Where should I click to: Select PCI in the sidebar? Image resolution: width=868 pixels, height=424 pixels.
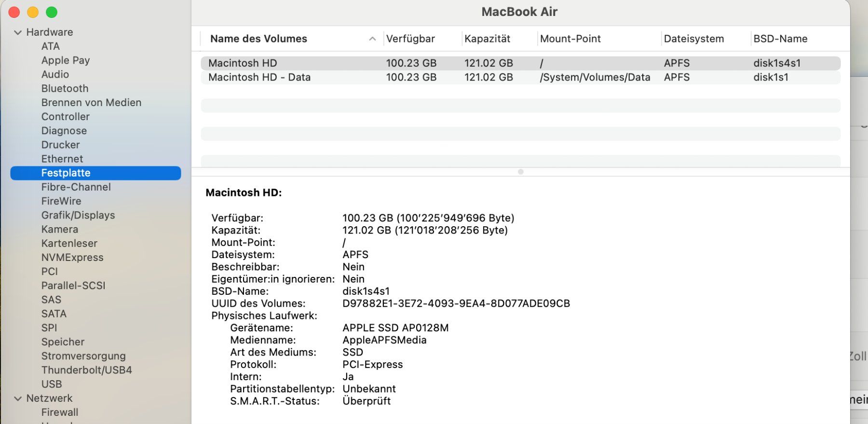[49, 271]
